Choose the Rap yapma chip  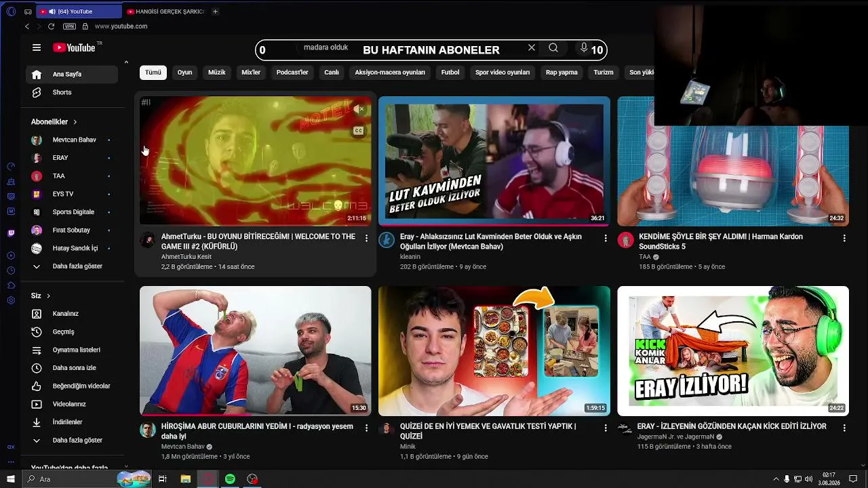(561, 73)
